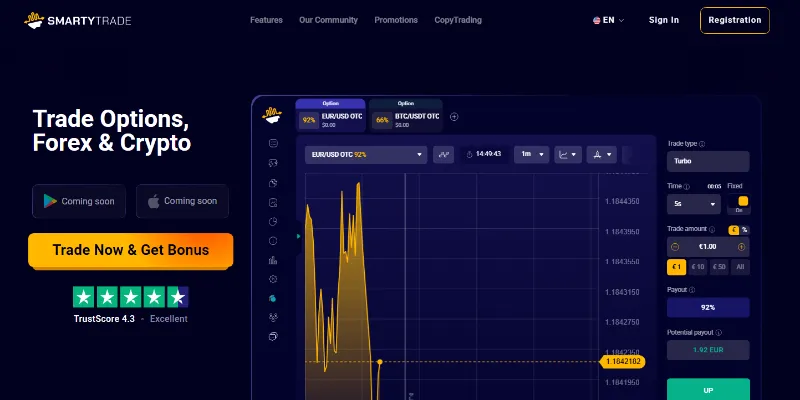Screen dimensions: 800x400
Task: Click the Google Play store icon
Action: pos(49,201)
